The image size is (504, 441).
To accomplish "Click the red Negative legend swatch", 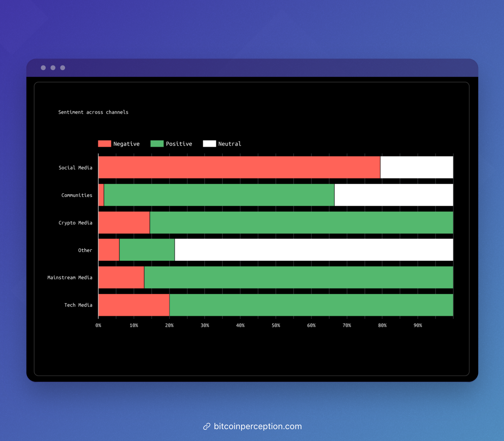I will (104, 144).
